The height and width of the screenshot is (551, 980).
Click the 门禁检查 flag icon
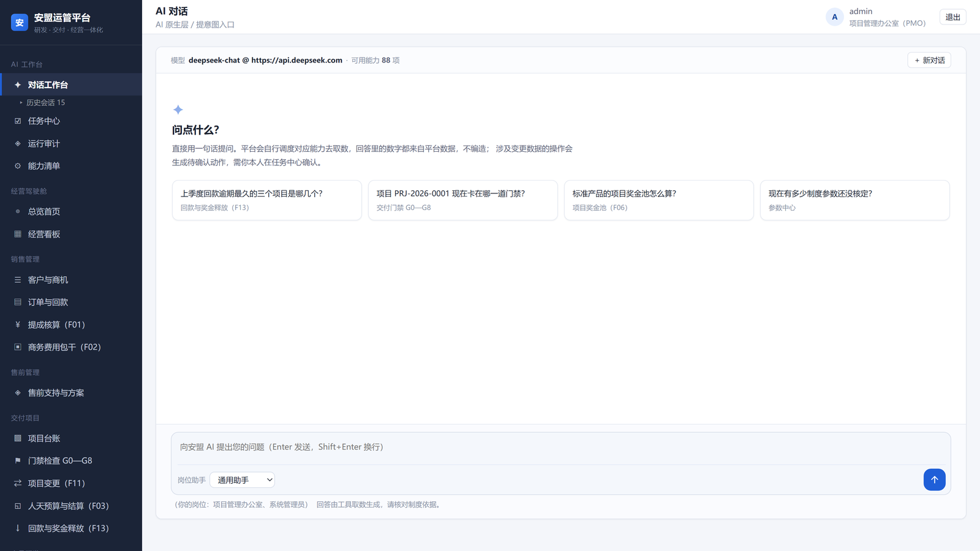point(18,460)
